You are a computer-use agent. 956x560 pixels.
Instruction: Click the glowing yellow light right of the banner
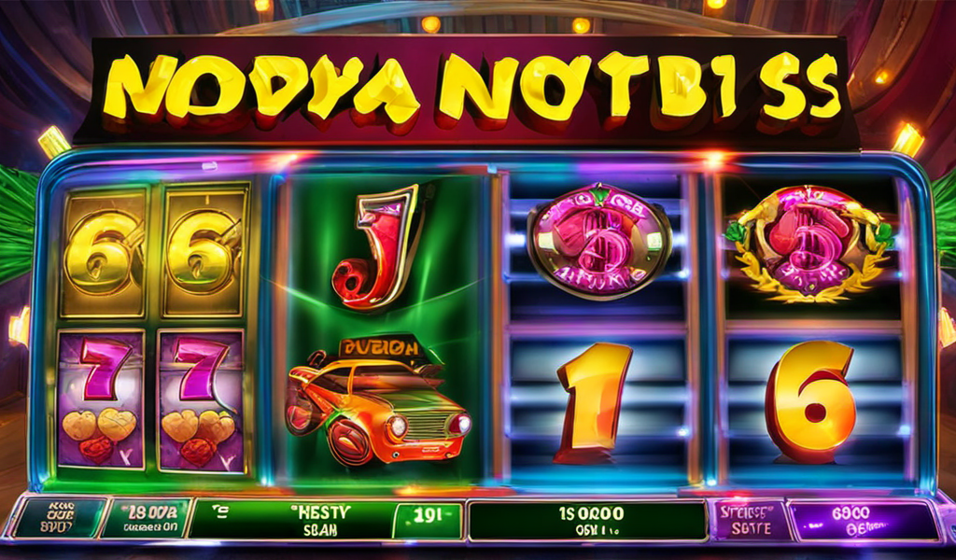click(907, 140)
